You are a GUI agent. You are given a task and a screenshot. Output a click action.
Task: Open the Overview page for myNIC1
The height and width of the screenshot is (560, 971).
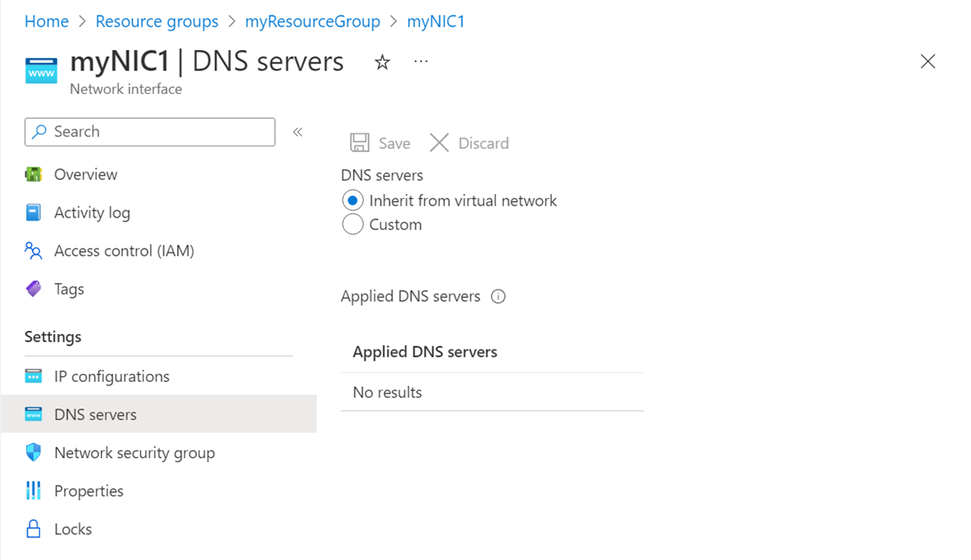click(85, 174)
